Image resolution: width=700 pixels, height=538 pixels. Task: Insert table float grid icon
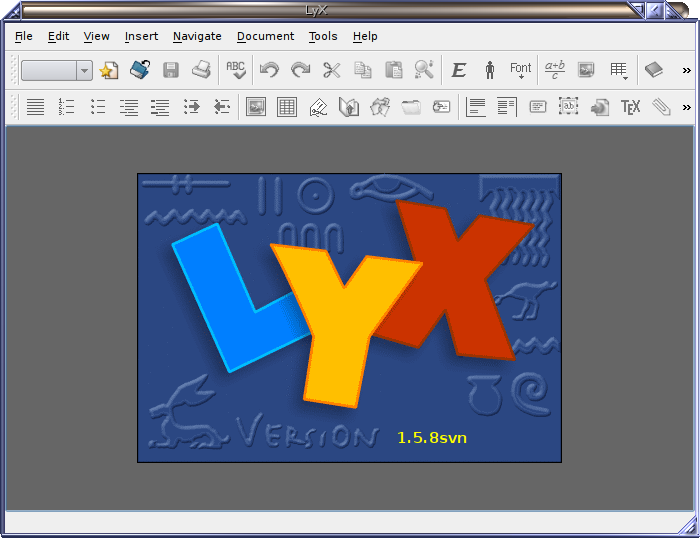pyautogui.click(x=287, y=107)
